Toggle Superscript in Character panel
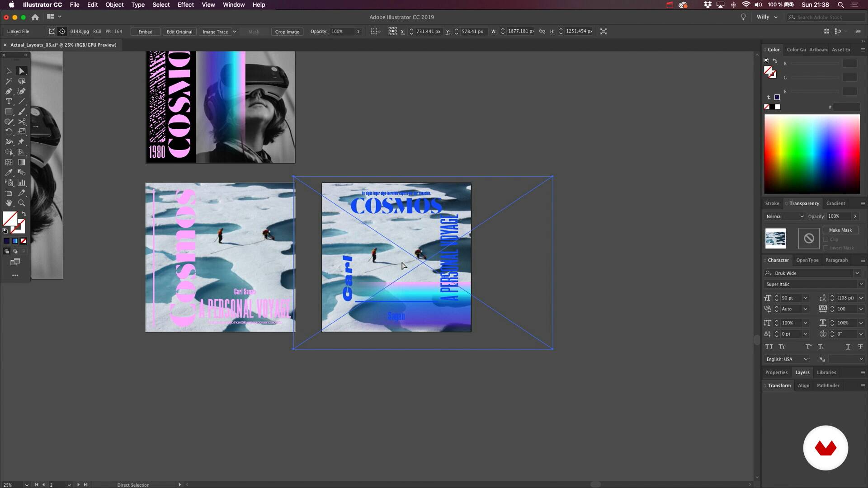This screenshot has width=868, height=488. pos(808,347)
